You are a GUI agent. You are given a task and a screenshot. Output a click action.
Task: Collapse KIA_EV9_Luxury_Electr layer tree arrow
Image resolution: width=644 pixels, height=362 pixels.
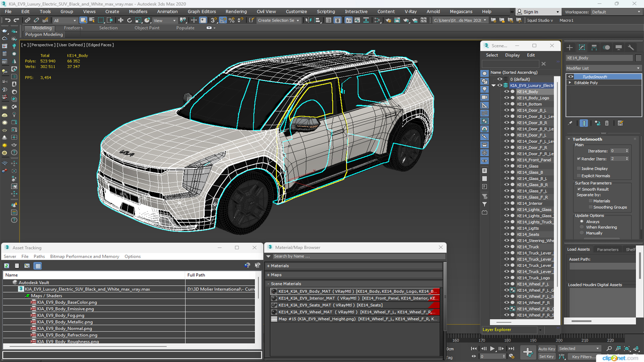[x=493, y=85]
